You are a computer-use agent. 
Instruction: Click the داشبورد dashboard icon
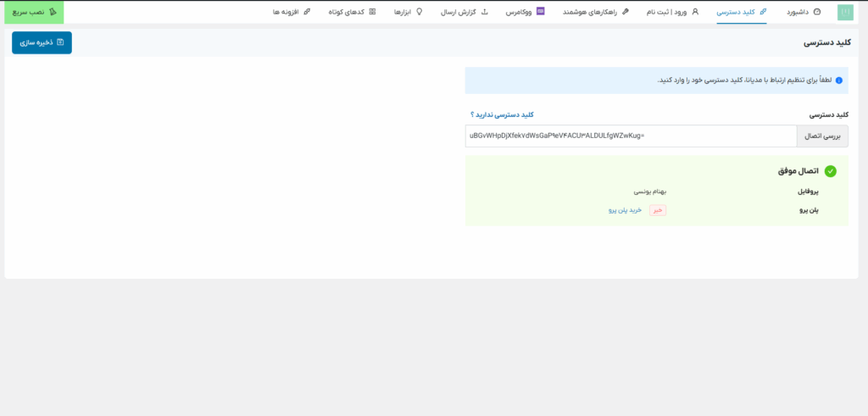[817, 12]
